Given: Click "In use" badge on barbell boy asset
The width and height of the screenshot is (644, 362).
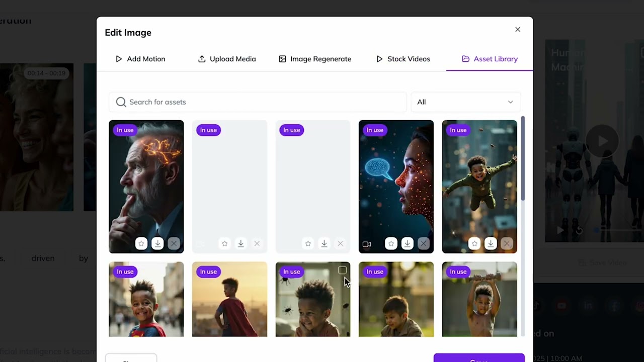Looking at the screenshot, I should (x=458, y=272).
